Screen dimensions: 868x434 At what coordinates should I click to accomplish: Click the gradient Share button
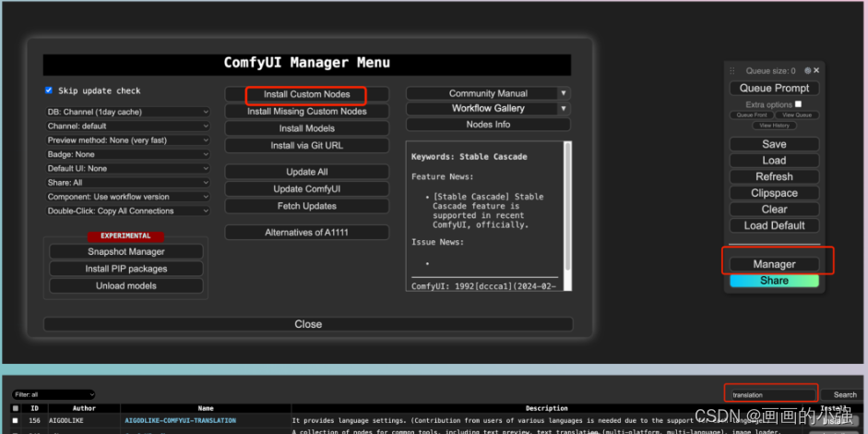pos(775,281)
